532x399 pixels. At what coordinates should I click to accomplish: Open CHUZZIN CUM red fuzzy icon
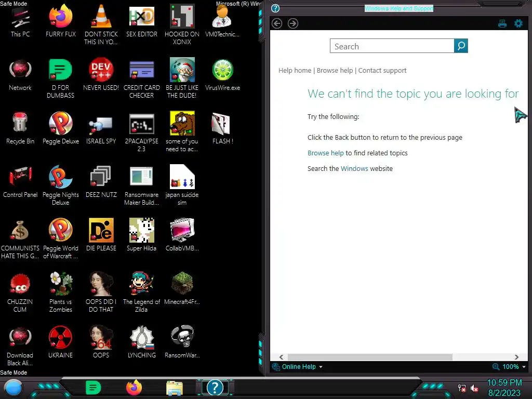[x=20, y=293]
